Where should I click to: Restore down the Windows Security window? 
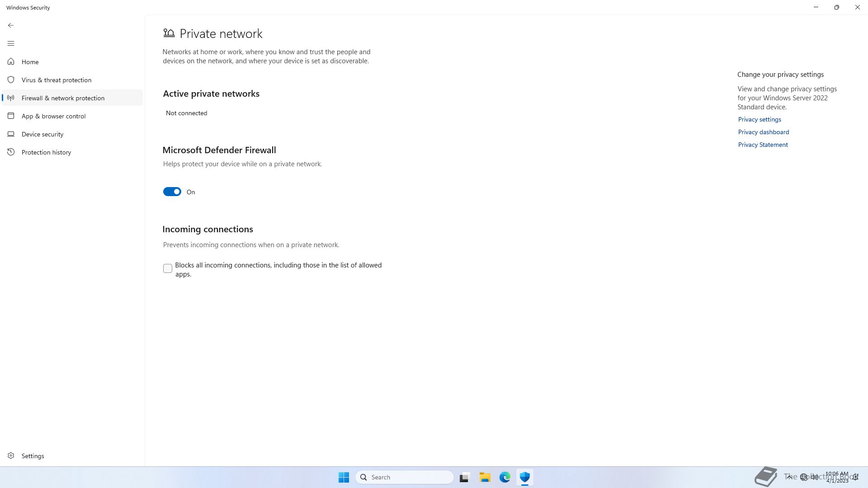[x=837, y=7]
